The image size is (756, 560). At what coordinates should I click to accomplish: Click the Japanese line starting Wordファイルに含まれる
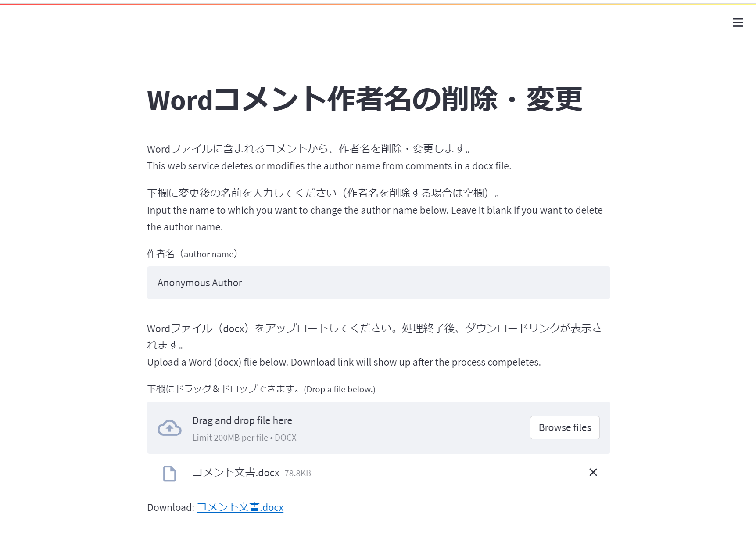tap(309, 149)
